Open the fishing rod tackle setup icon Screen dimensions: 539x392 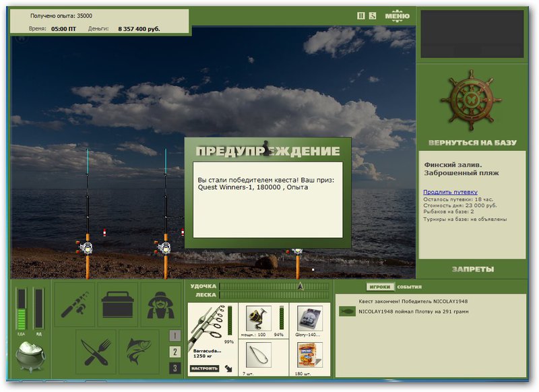pyautogui.click(x=75, y=304)
